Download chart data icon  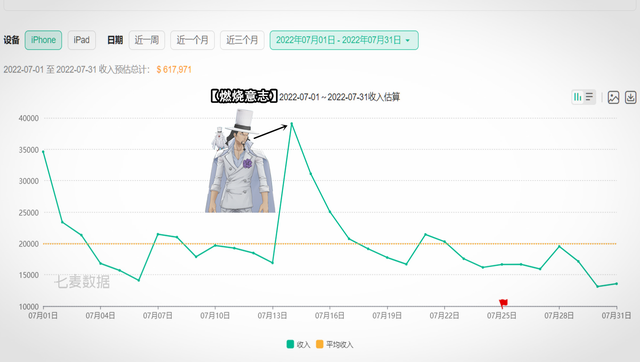point(631,97)
